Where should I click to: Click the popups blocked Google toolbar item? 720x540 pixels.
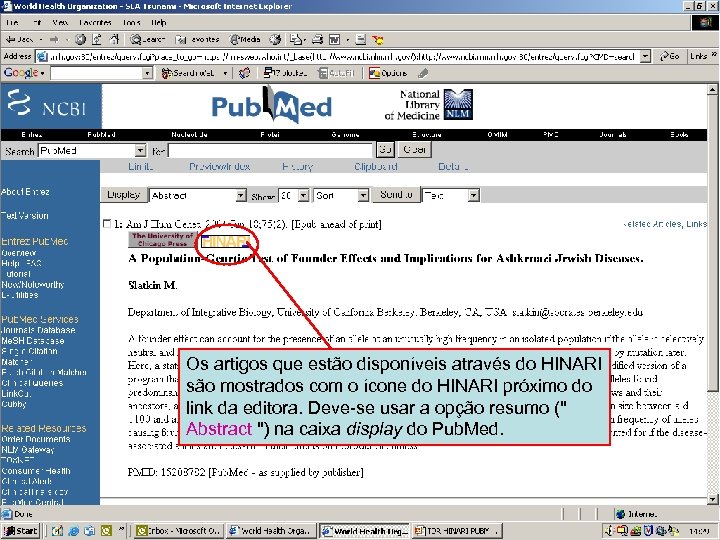[x=285, y=73]
